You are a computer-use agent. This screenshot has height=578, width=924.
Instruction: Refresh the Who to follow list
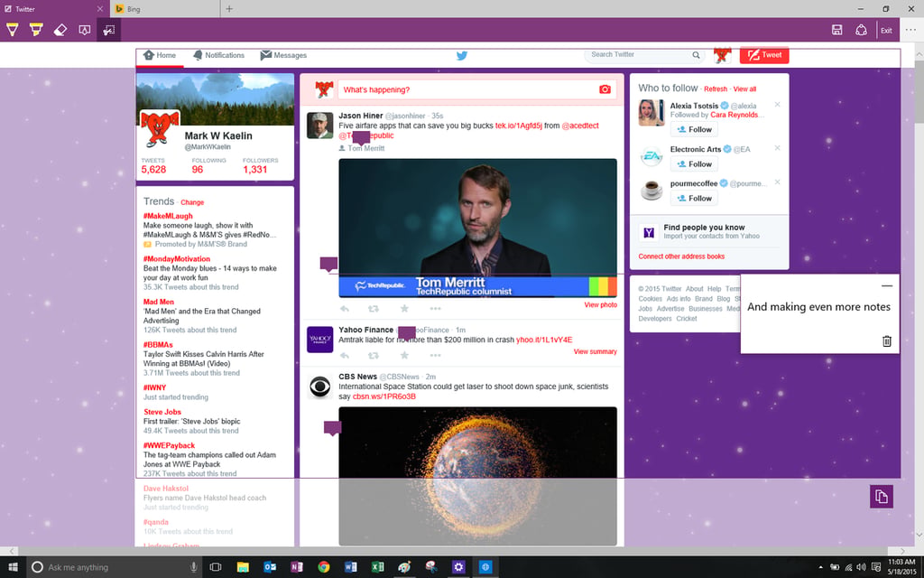click(716, 89)
